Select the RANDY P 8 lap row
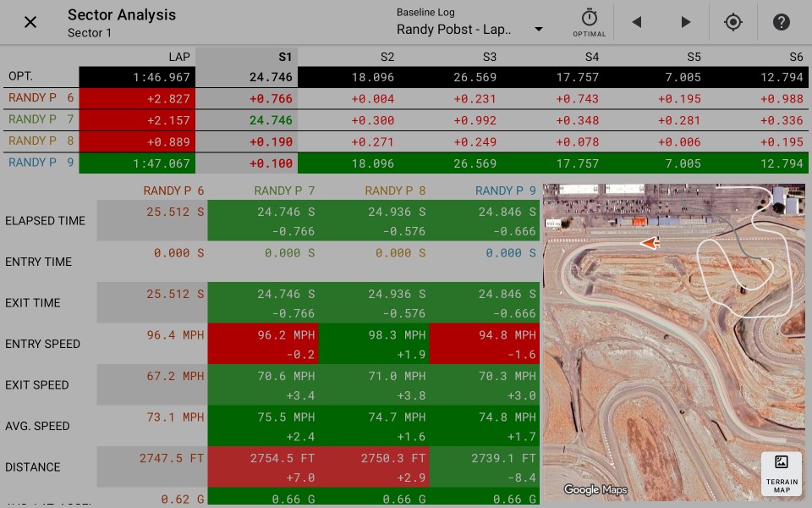The height and width of the screenshot is (508, 812). coord(406,142)
